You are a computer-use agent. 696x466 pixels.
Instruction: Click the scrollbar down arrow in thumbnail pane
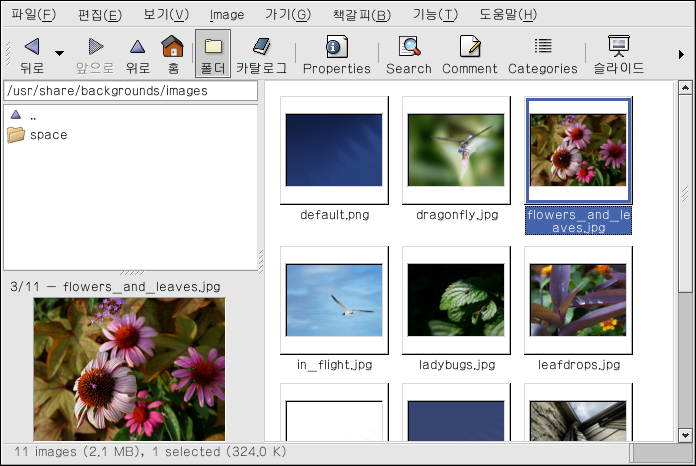685,435
